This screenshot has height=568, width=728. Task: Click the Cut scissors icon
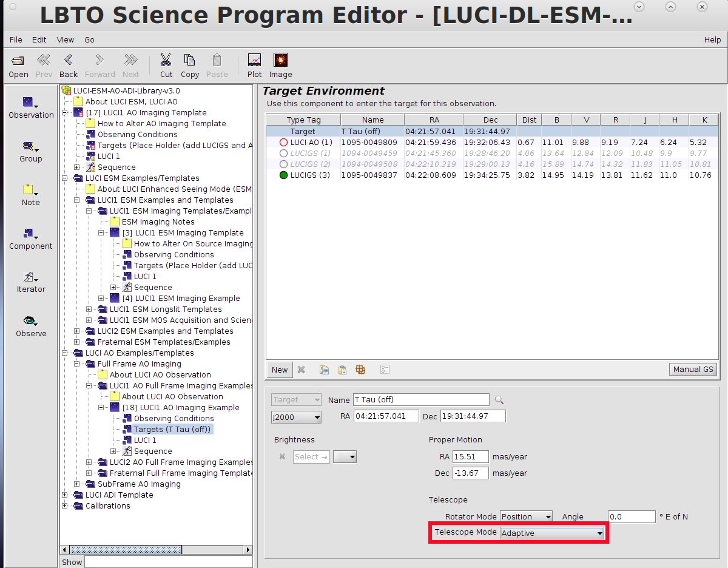pos(166,60)
